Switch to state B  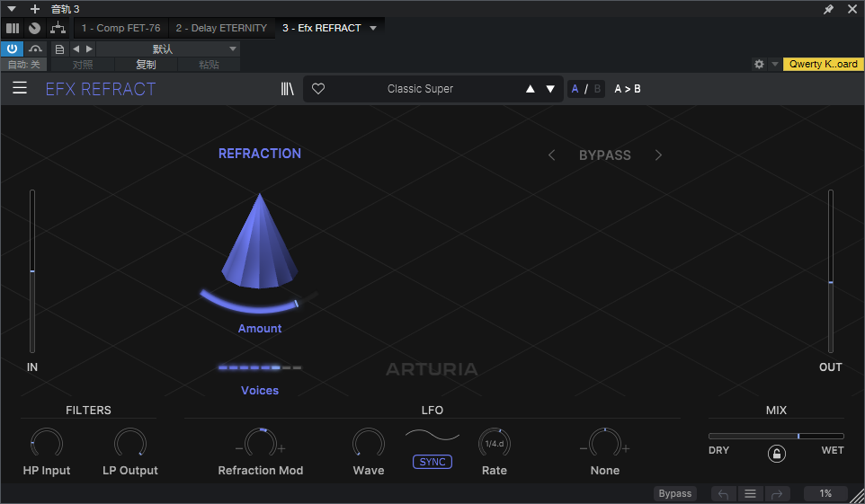tap(597, 89)
